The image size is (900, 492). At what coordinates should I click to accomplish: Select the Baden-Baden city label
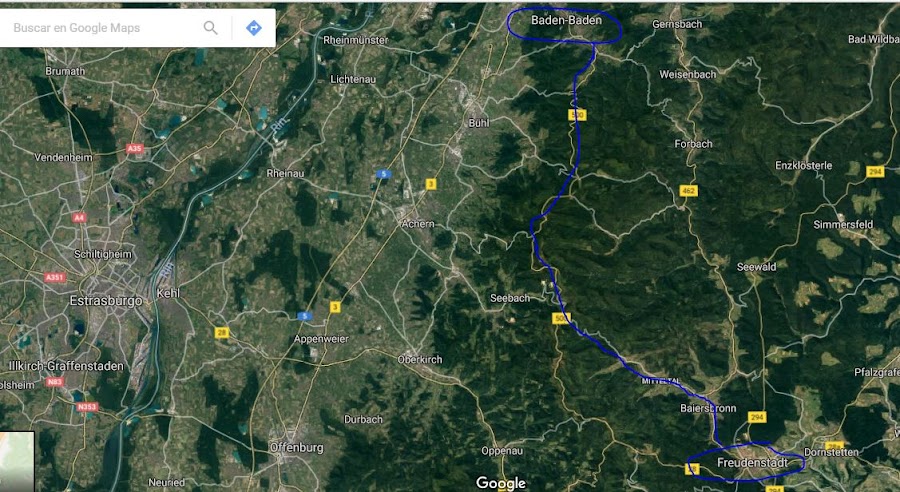(x=567, y=20)
